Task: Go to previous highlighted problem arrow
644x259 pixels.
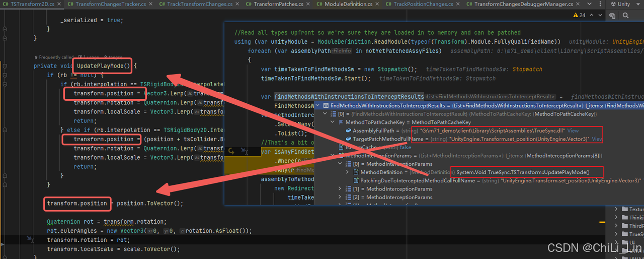Action: pyautogui.click(x=591, y=15)
